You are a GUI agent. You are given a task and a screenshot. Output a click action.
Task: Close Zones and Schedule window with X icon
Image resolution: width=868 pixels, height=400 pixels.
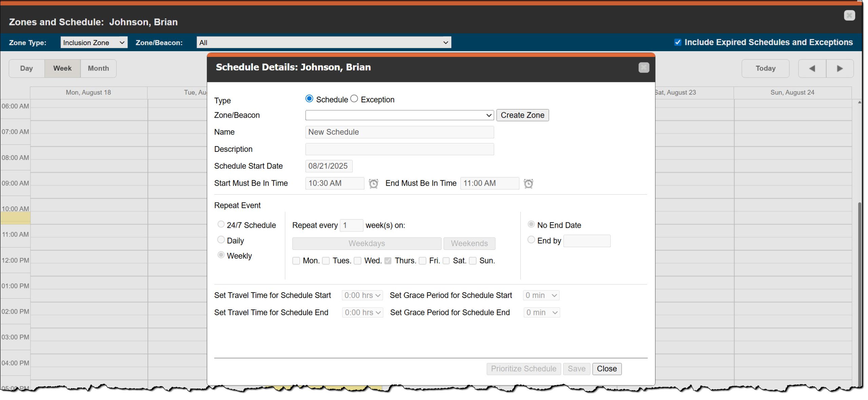pyautogui.click(x=849, y=15)
